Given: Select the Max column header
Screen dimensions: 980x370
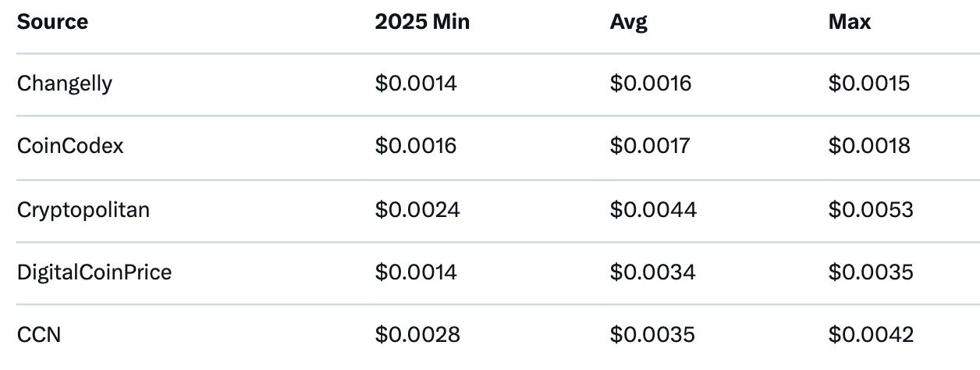Looking at the screenshot, I should pos(850,22).
